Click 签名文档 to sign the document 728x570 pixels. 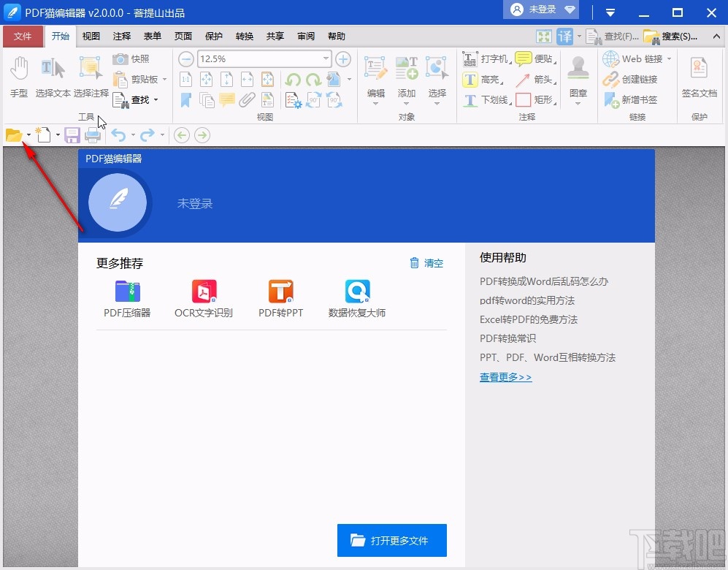(698, 77)
